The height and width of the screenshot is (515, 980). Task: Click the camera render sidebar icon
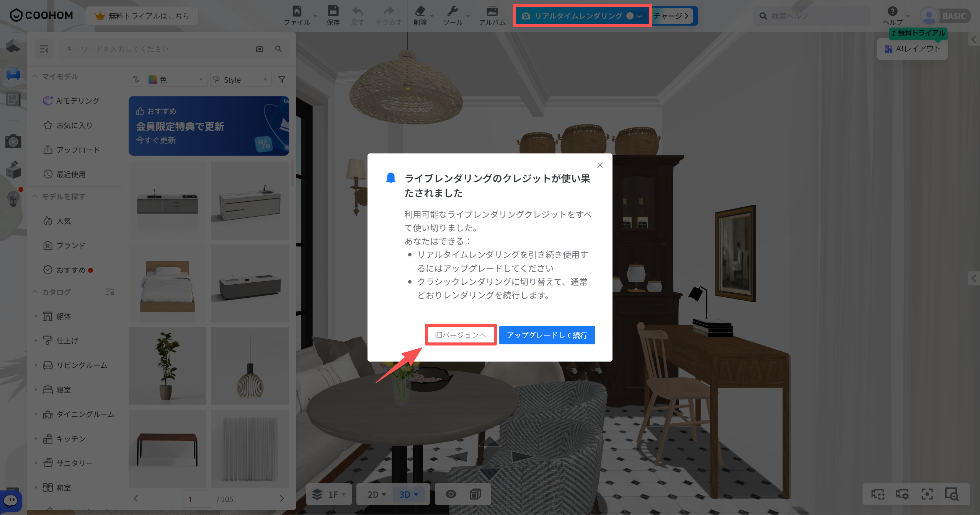tap(13, 142)
